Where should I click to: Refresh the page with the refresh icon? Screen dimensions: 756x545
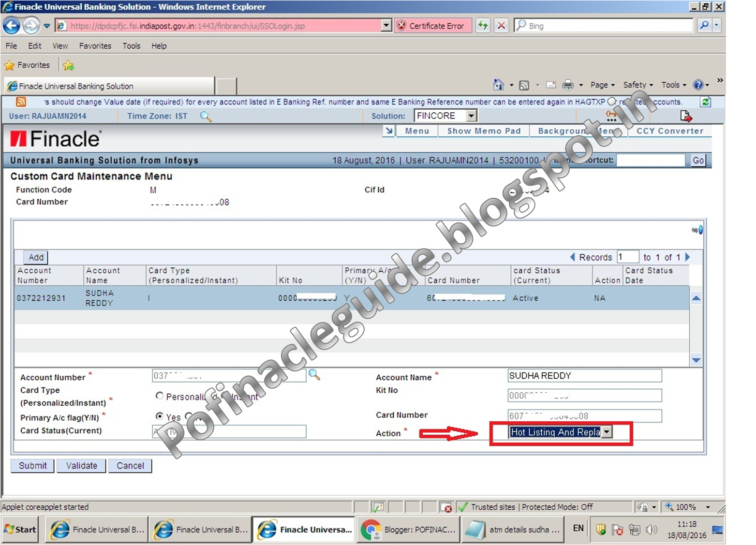point(482,25)
